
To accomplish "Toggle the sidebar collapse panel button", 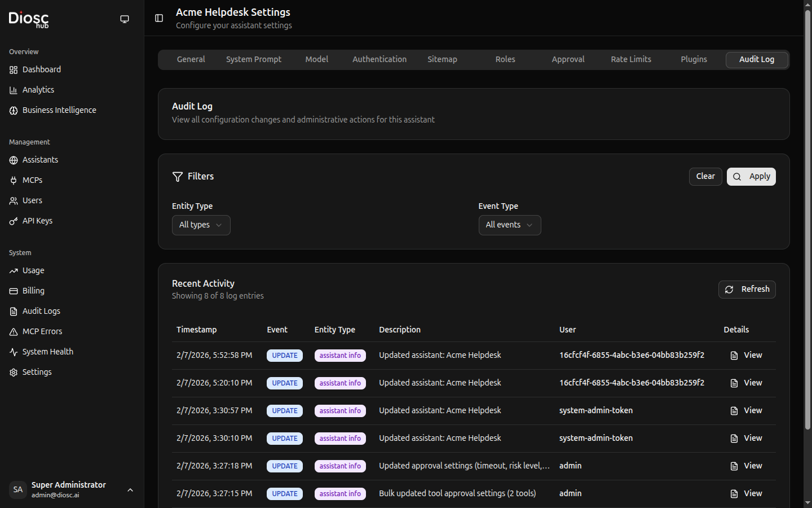I will pyautogui.click(x=159, y=18).
